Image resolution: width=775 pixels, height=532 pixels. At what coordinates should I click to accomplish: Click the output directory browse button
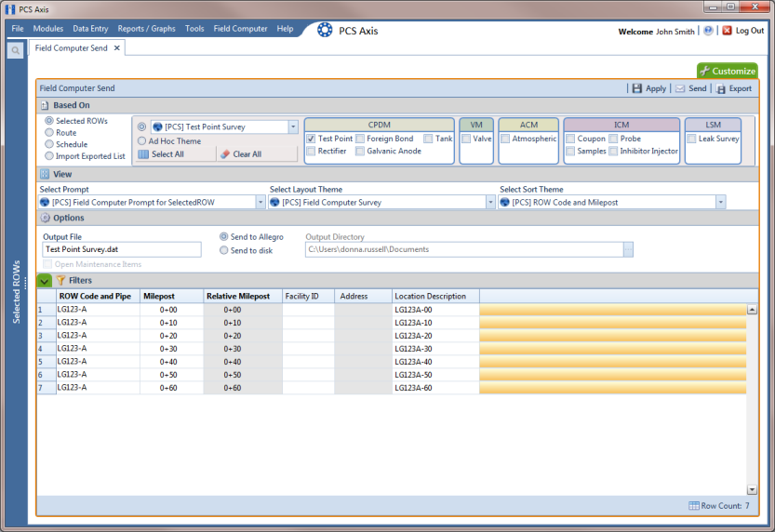pyautogui.click(x=628, y=249)
